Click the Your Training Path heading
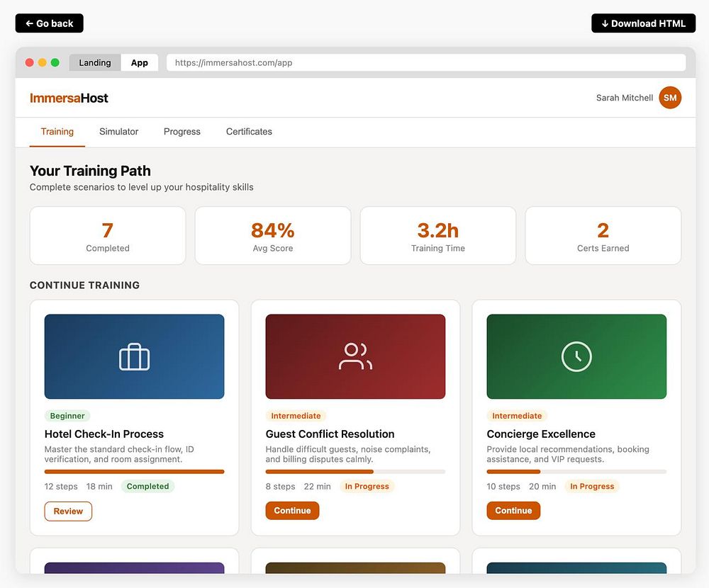 coord(90,171)
